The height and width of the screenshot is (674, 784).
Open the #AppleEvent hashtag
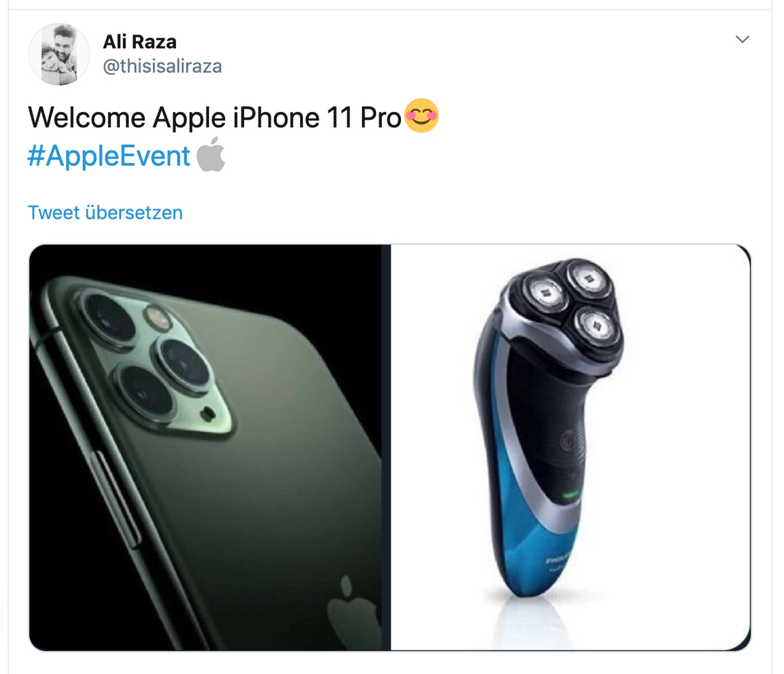click(109, 156)
